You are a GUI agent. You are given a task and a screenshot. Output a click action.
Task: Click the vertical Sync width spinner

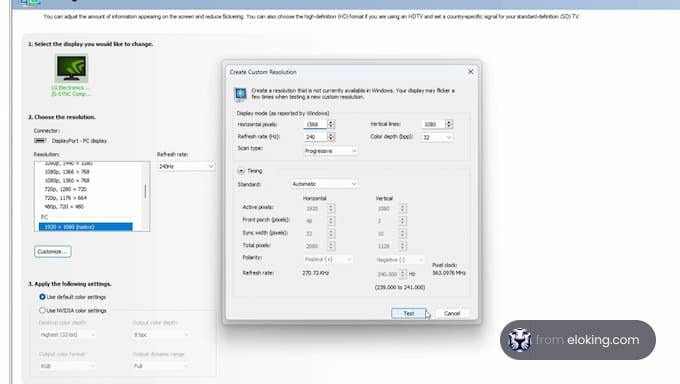tap(402, 233)
